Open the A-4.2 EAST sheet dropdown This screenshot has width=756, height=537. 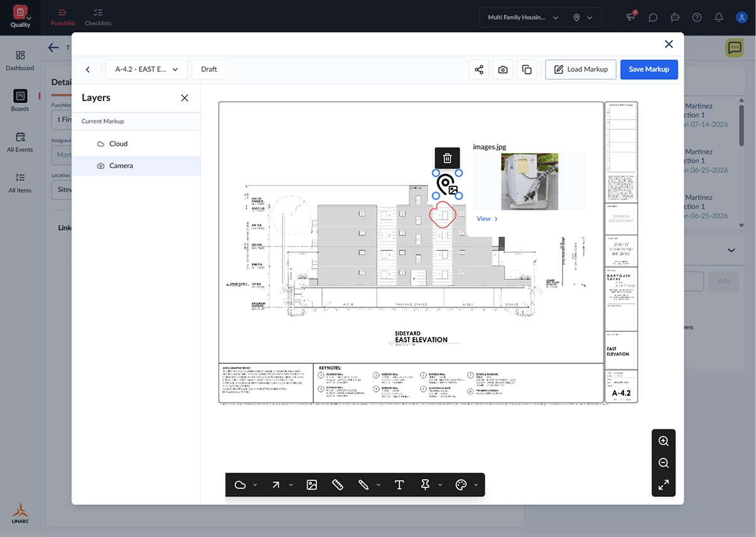pos(147,69)
